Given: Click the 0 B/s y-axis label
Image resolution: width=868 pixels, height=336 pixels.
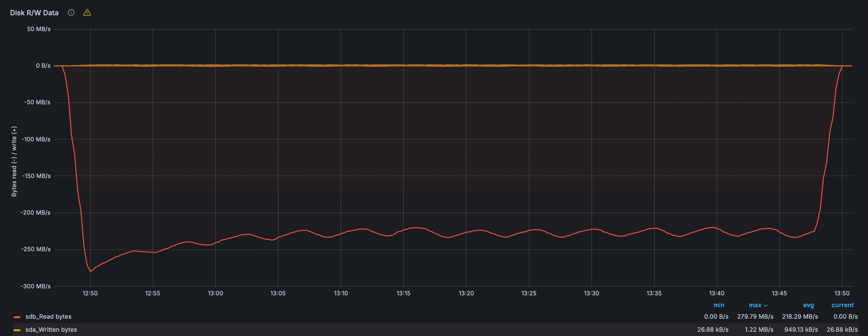Looking at the screenshot, I should pos(43,65).
